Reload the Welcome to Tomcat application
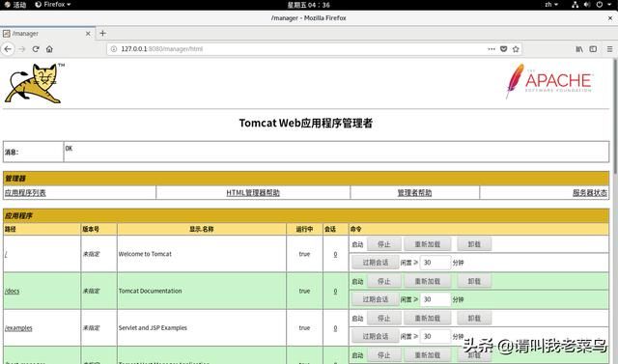The height and width of the screenshot is (364, 618). pyautogui.click(x=428, y=244)
